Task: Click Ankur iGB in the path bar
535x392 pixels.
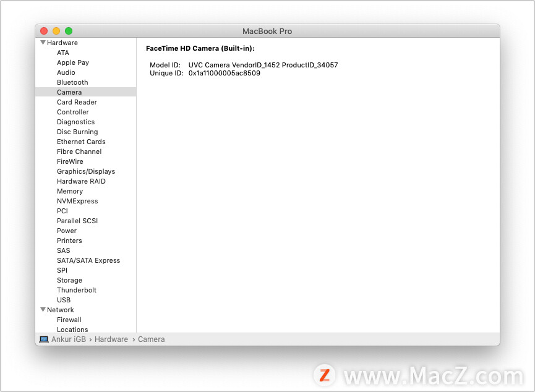Action: 69,339
